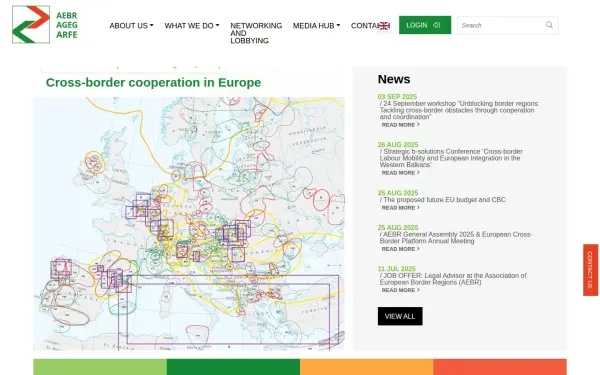Open Strategic b-solutions Conference news title
600x375 pixels.
451,158
